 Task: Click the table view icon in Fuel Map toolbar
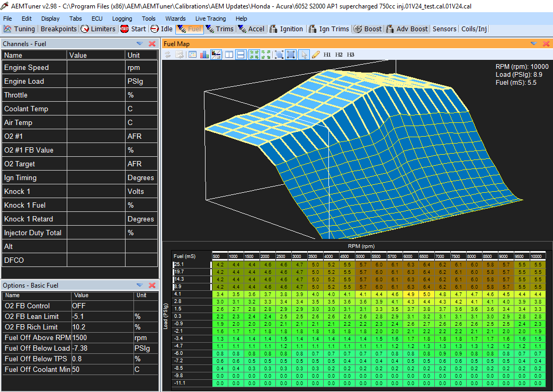tap(192, 55)
